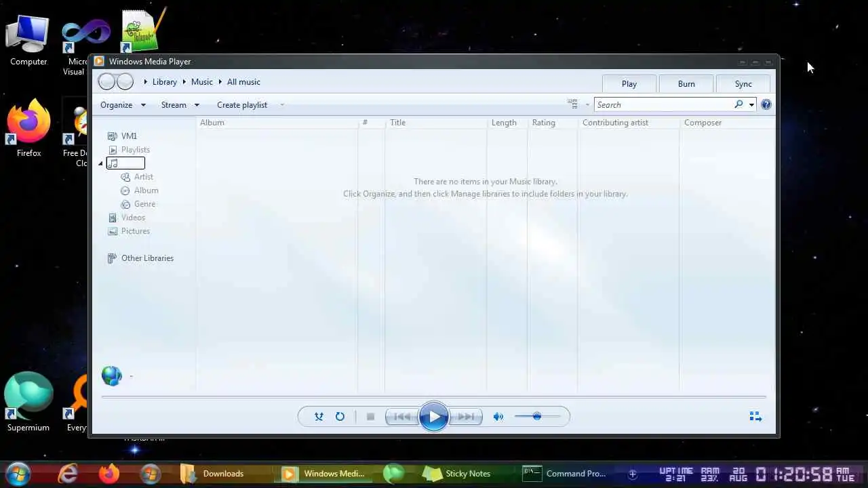The image size is (868, 488).
Task: Click the seek bar above the playback controls
Action: [x=434, y=396]
